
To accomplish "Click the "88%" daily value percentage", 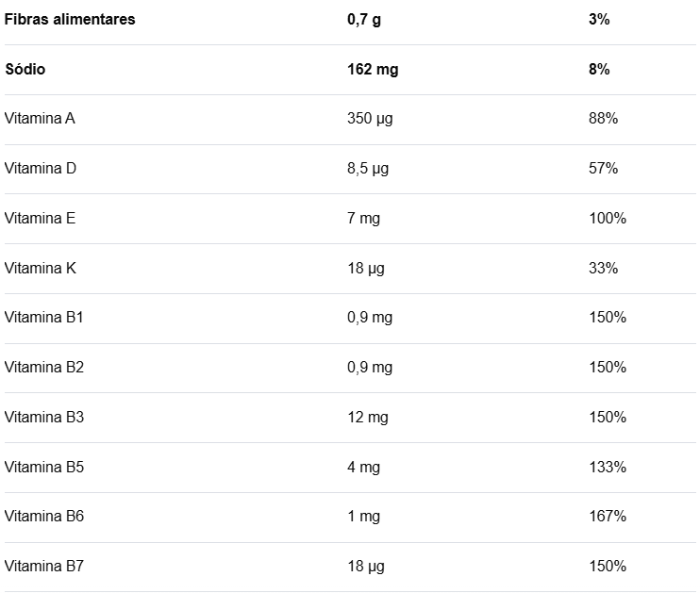I will pos(603,119).
